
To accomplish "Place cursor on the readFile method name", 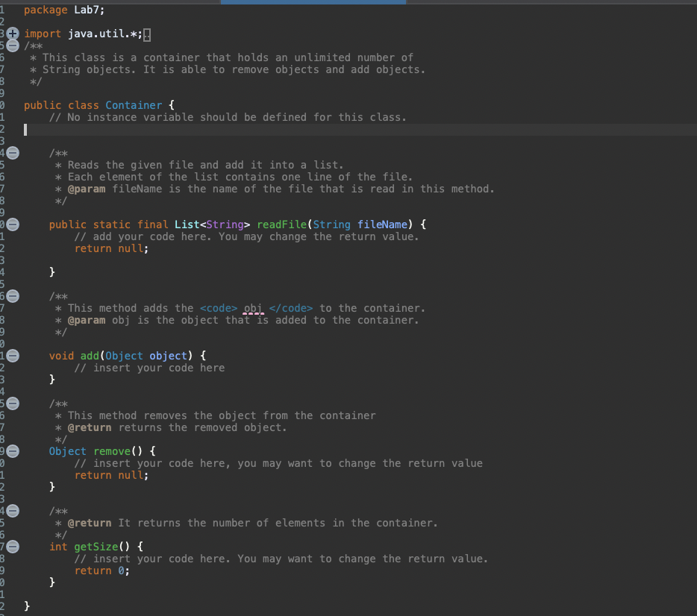I will point(284,224).
